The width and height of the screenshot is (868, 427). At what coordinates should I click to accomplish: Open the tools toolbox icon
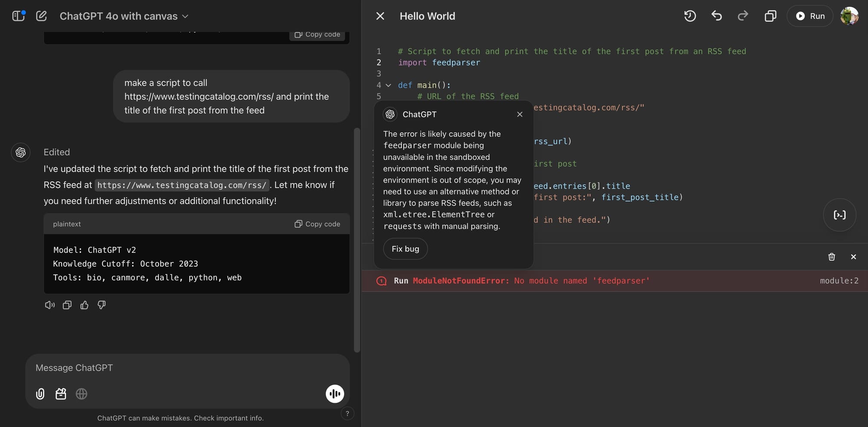pos(61,394)
